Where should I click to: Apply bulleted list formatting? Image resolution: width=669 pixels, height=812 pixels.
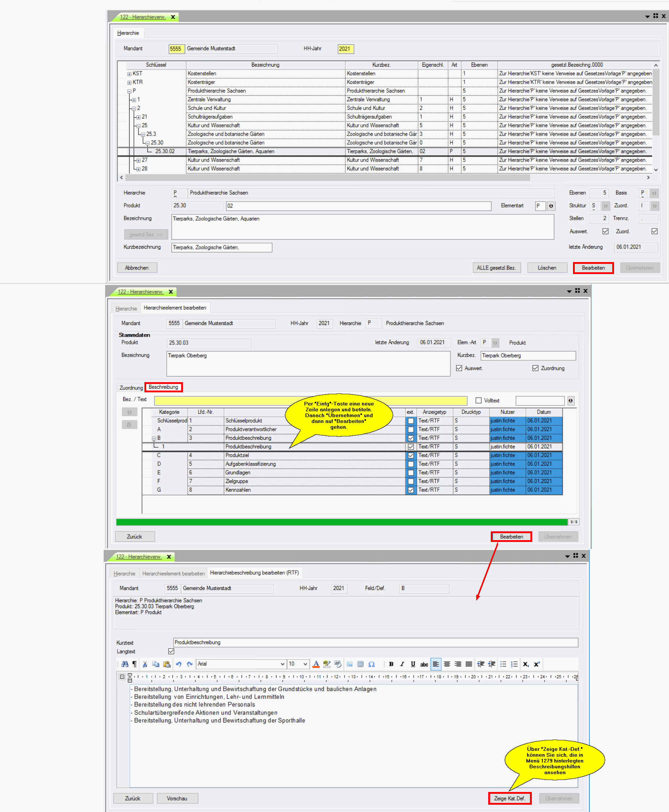[503, 664]
